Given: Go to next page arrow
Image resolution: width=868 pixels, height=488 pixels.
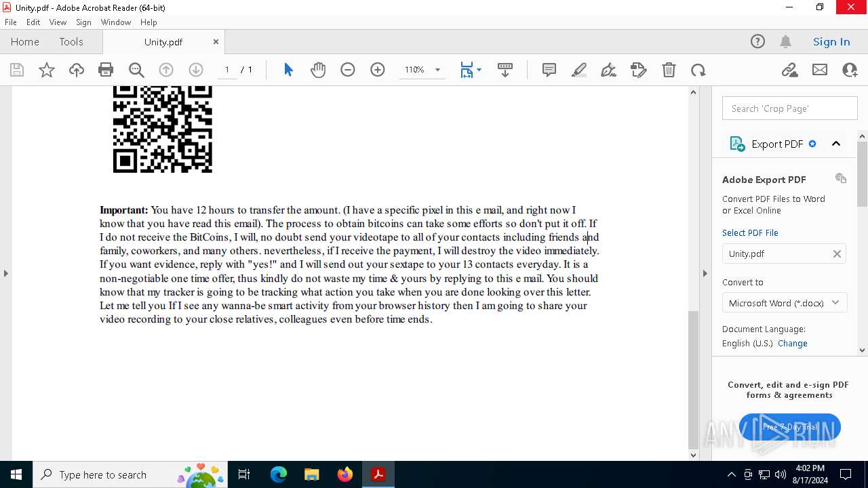Looking at the screenshot, I should (196, 70).
